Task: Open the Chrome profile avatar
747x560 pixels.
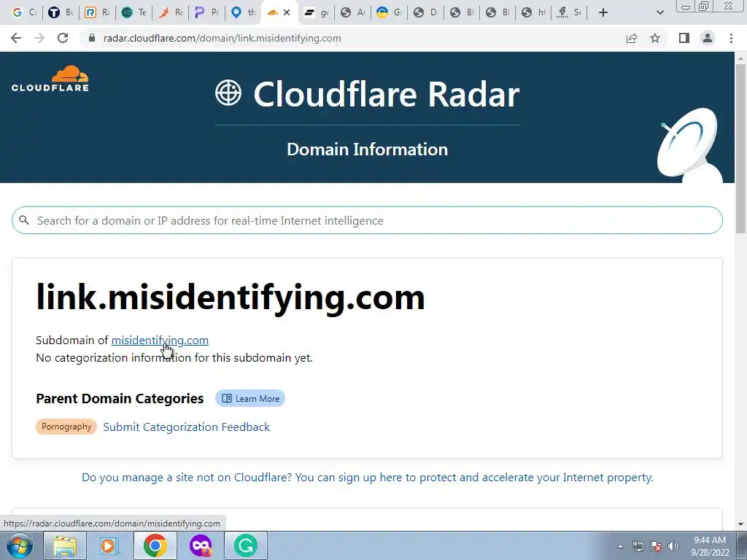Action: (x=708, y=38)
